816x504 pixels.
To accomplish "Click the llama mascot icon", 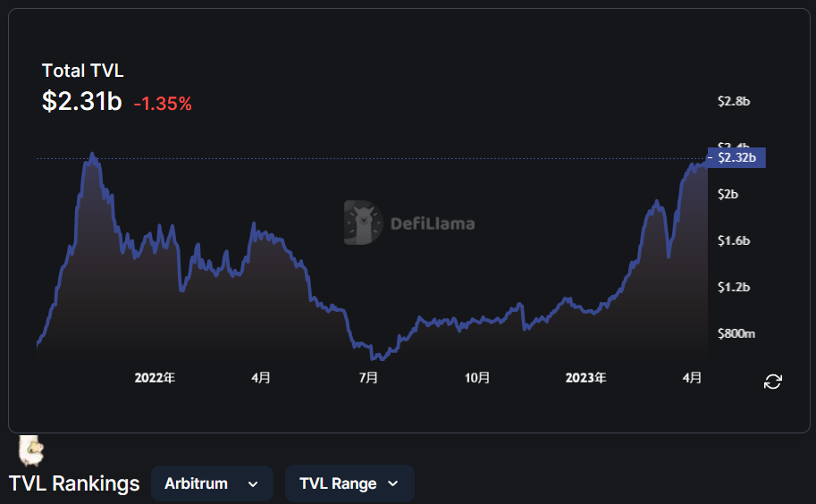I will (30, 450).
